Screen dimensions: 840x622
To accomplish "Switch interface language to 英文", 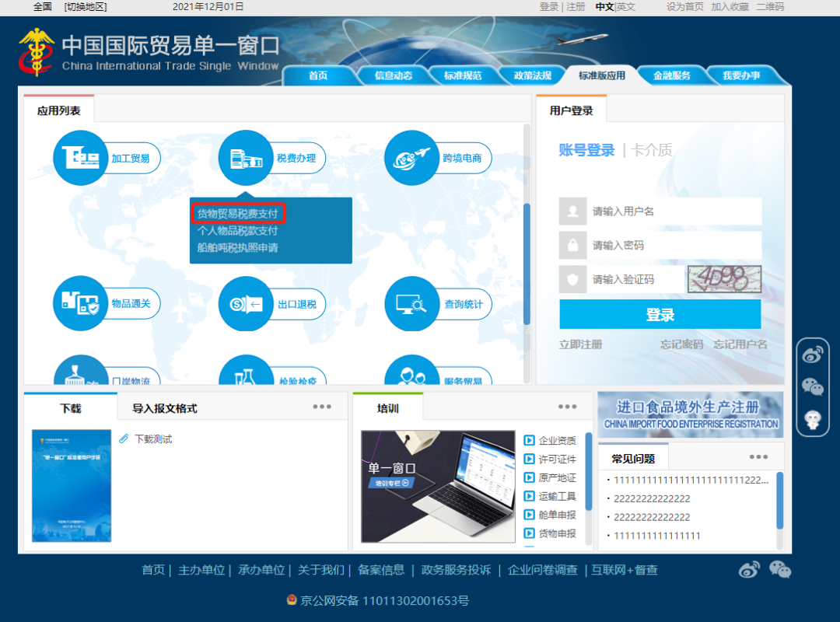I will (627, 6).
